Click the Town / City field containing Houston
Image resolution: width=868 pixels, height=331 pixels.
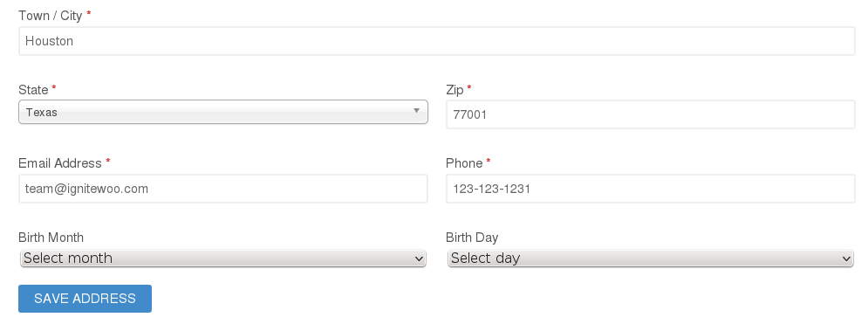click(x=437, y=41)
